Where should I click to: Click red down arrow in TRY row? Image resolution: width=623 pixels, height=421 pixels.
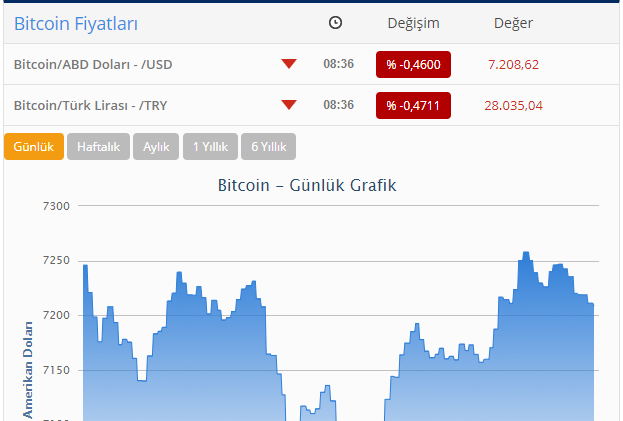point(289,105)
